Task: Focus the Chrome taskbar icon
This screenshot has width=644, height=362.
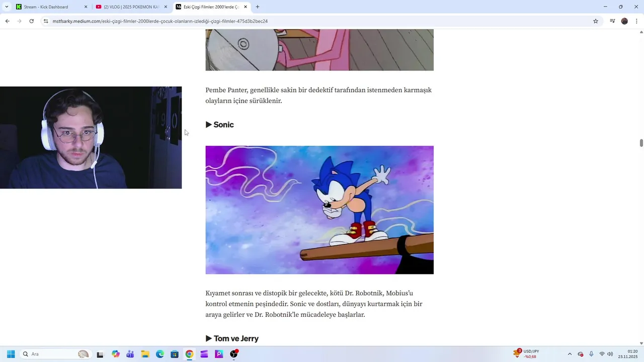Action: coord(189,354)
